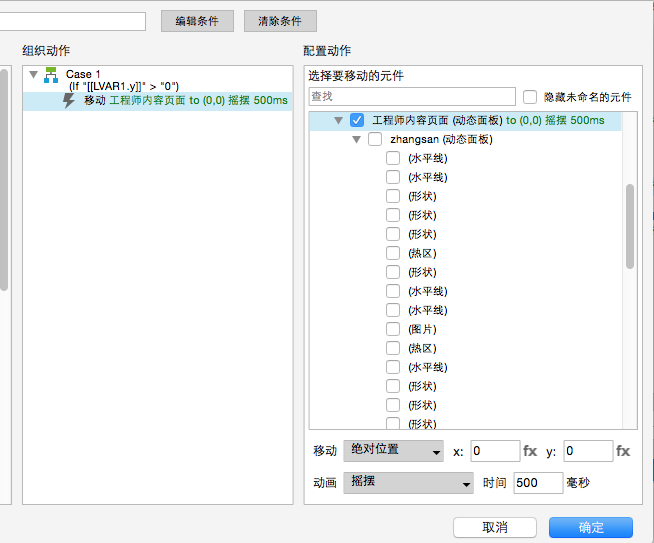Screen dimensions: 654x543
Task: Collapse the Case 1 tree node
Action: (34, 75)
